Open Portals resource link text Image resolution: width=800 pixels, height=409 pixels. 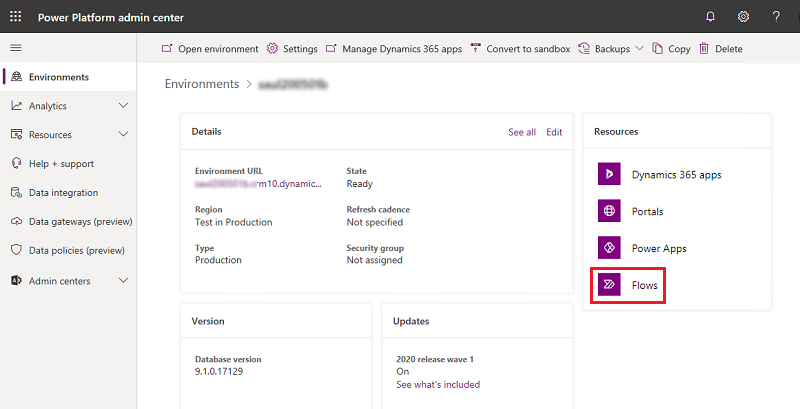pyautogui.click(x=647, y=212)
